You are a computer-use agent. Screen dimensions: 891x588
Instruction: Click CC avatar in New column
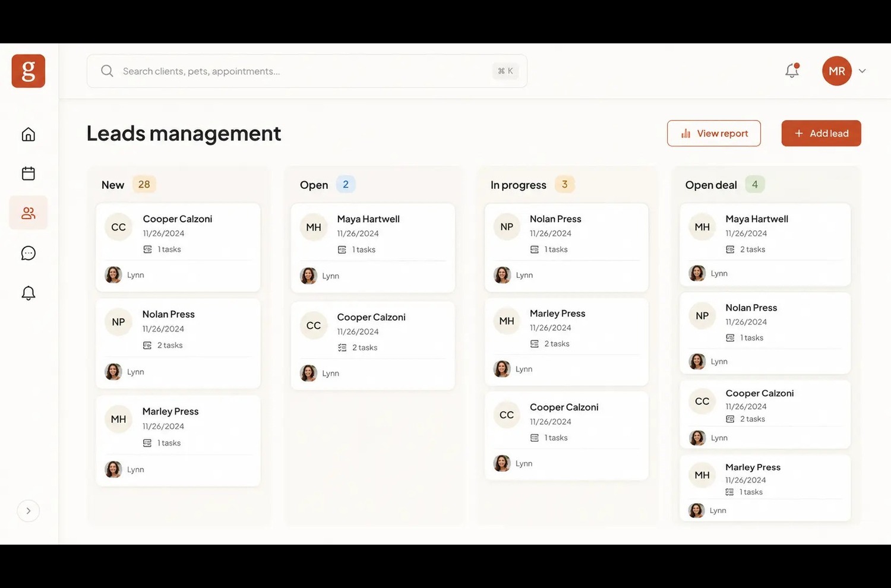point(119,227)
